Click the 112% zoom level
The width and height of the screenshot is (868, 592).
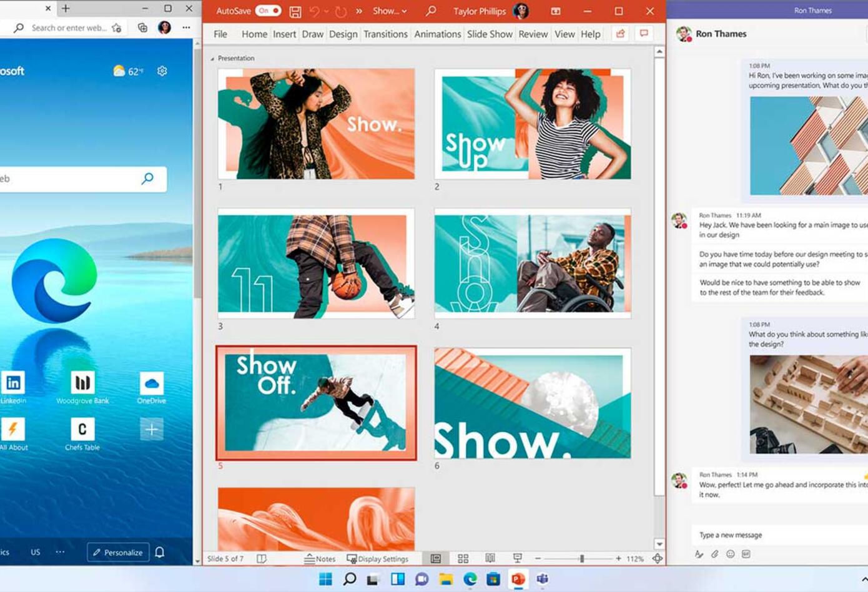[x=635, y=559]
